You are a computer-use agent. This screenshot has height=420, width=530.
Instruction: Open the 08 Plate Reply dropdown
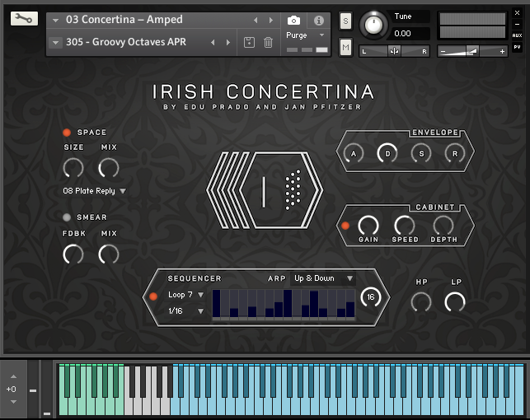point(95,191)
